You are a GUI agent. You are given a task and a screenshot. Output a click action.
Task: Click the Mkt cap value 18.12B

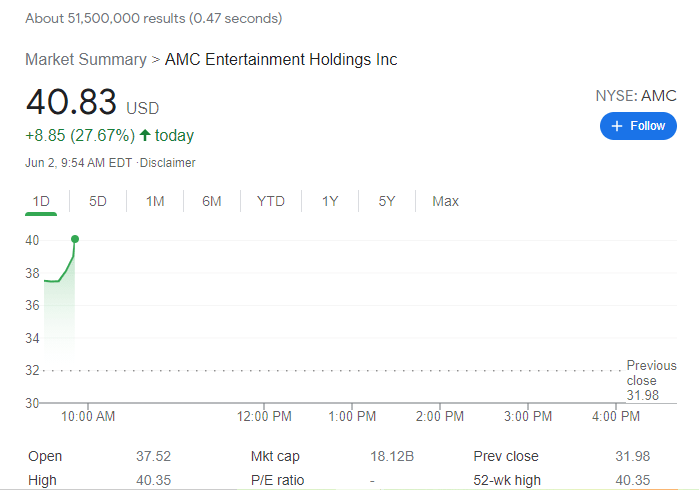coord(392,456)
